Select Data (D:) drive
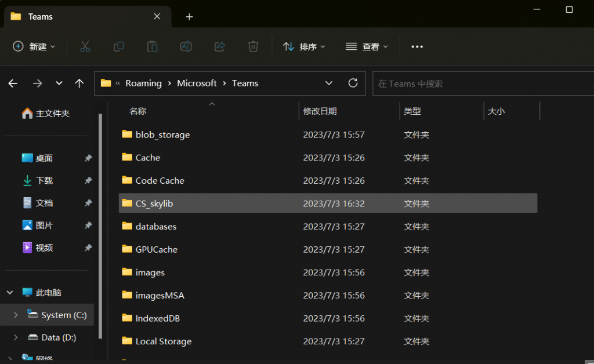 coord(52,337)
